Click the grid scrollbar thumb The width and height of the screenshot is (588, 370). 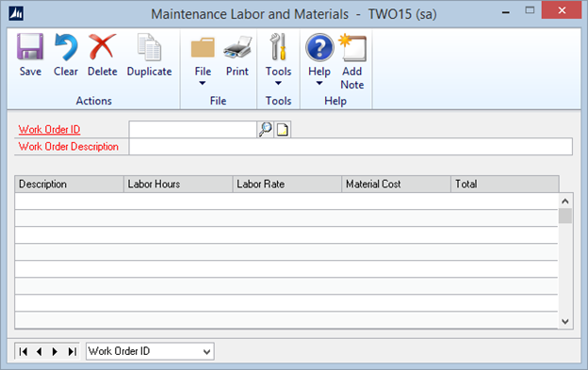coord(565,217)
